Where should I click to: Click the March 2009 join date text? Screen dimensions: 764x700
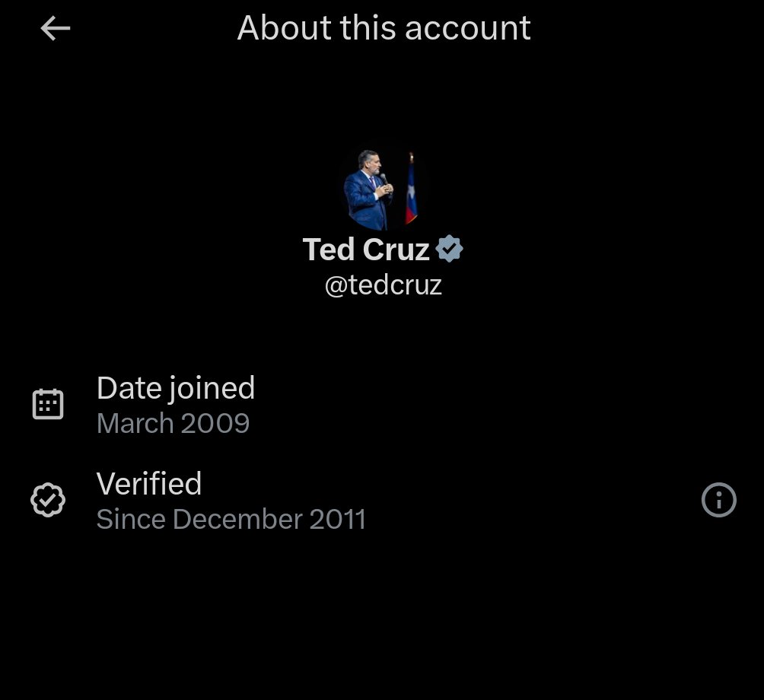pyautogui.click(x=173, y=423)
